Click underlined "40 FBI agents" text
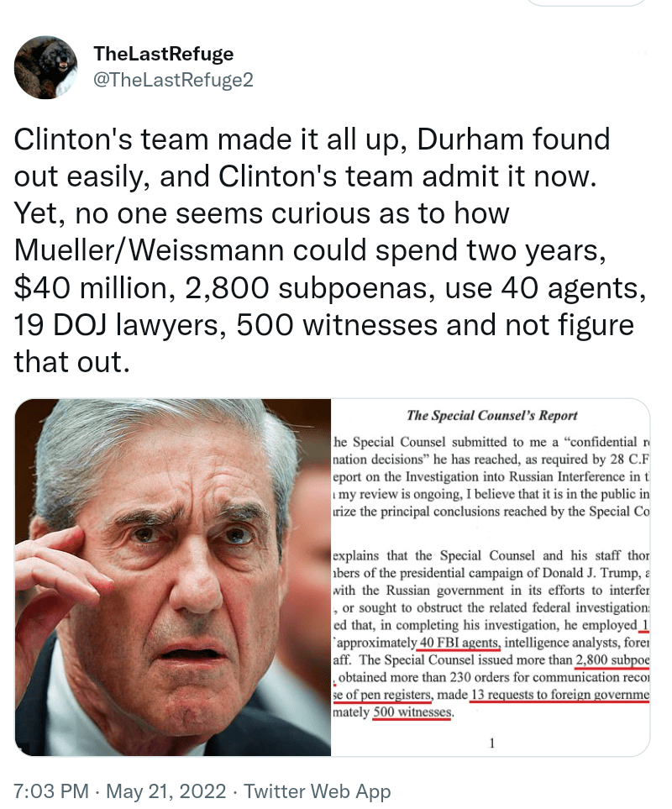 460,643
